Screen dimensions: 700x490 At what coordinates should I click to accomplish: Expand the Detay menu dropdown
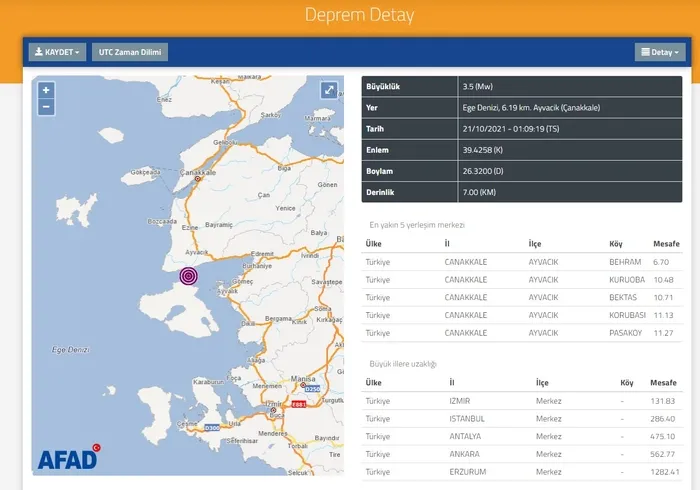(659, 52)
